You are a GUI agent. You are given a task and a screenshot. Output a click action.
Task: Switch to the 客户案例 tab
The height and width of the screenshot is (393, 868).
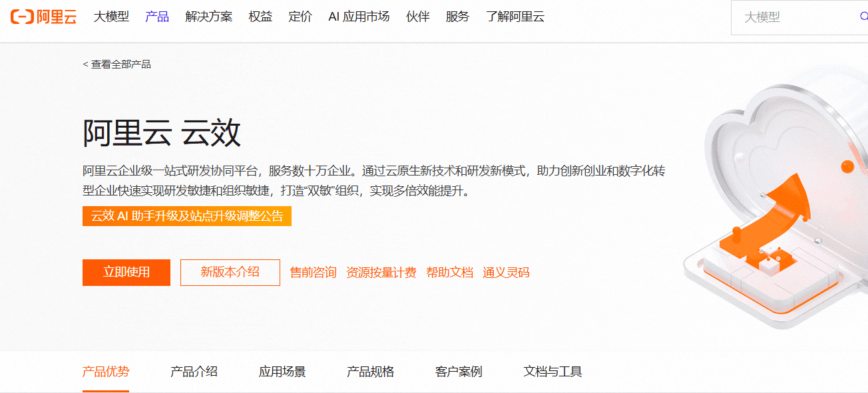[x=459, y=372]
